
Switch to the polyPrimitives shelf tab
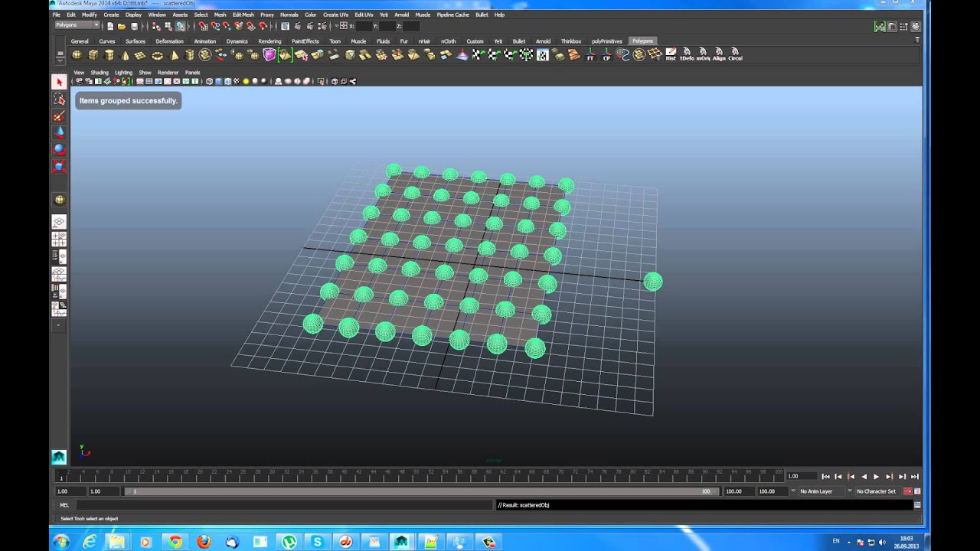(x=607, y=41)
